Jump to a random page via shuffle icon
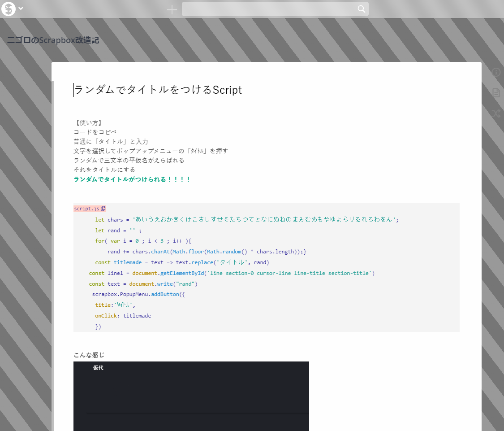The height and width of the screenshot is (431, 504). click(496, 113)
